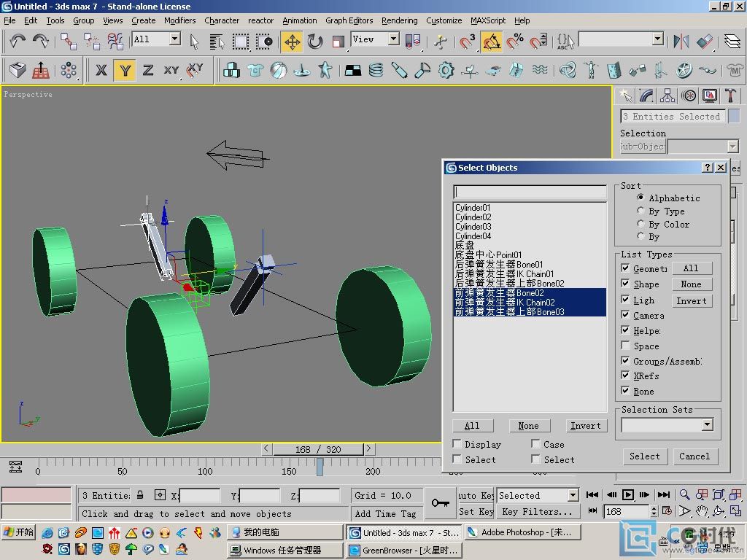Open the Create command panel tab

625,96
